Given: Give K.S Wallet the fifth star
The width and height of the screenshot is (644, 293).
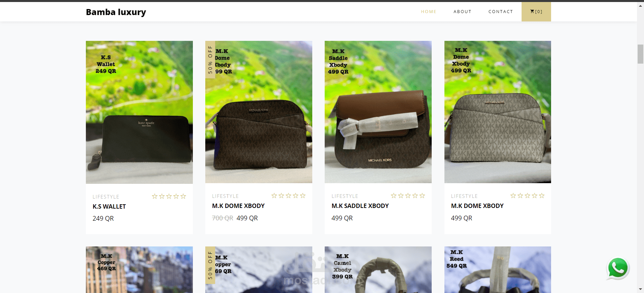Looking at the screenshot, I should tap(183, 197).
